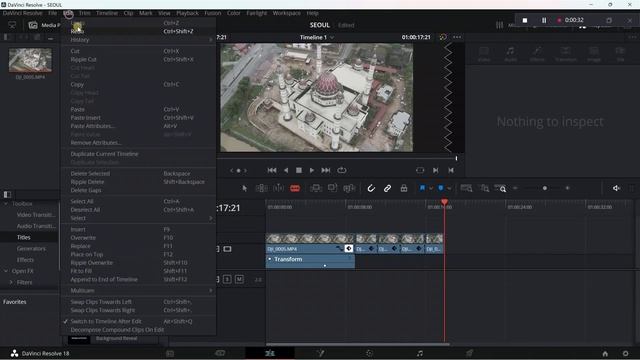Image resolution: width=640 pixels, height=360 pixels.
Task: Click the red playhead marker on ruler
Action: (444, 202)
